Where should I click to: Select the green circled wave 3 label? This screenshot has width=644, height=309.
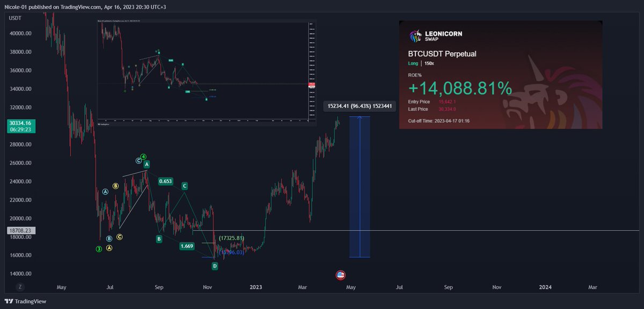tap(99, 249)
